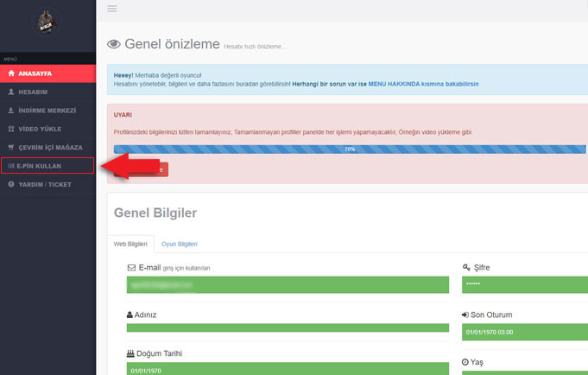Viewport: 588px width, 375px height.
Task: Click the E-mail field value
Action: pos(288,284)
